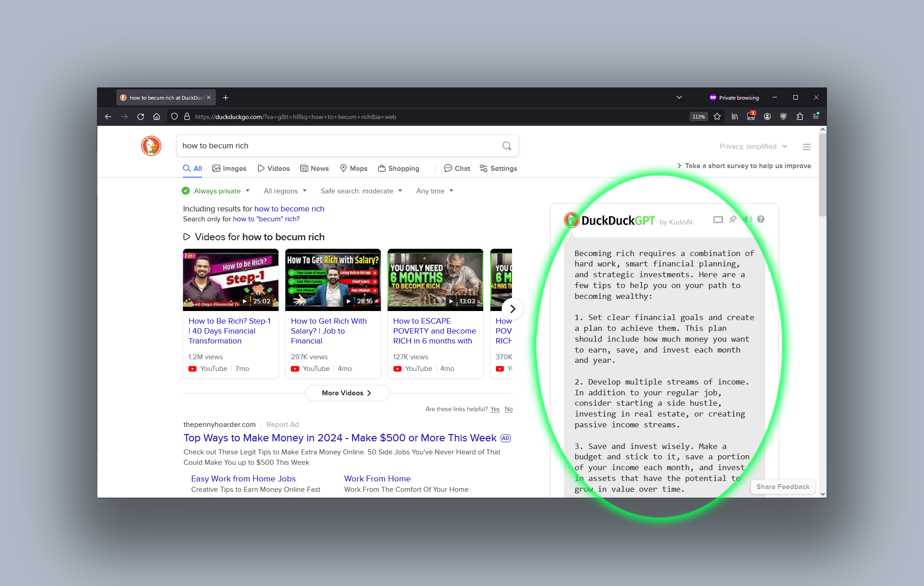This screenshot has height=586, width=924.
Task: Open DuckDuckGo hamburger side menu
Action: (x=806, y=147)
